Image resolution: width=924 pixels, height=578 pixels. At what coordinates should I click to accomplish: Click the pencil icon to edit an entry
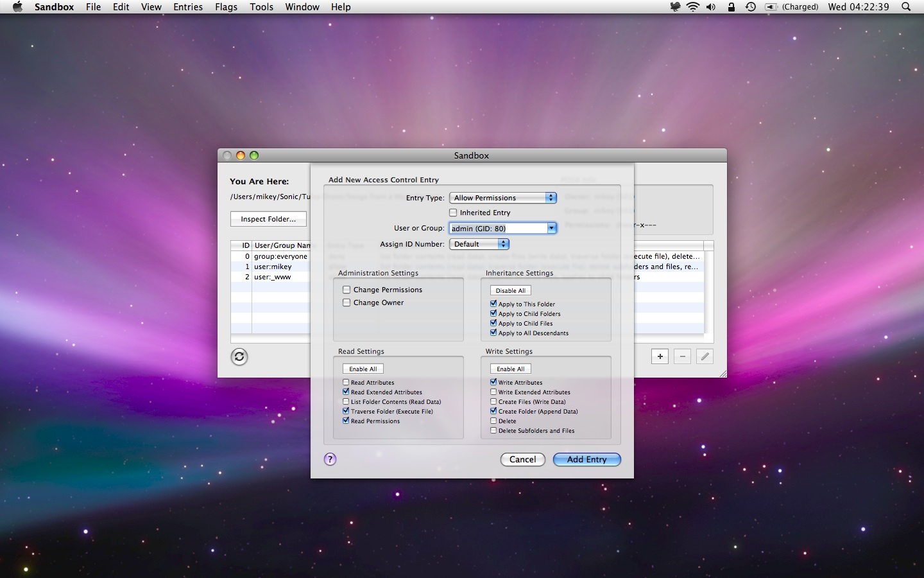pyautogui.click(x=705, y=356)
